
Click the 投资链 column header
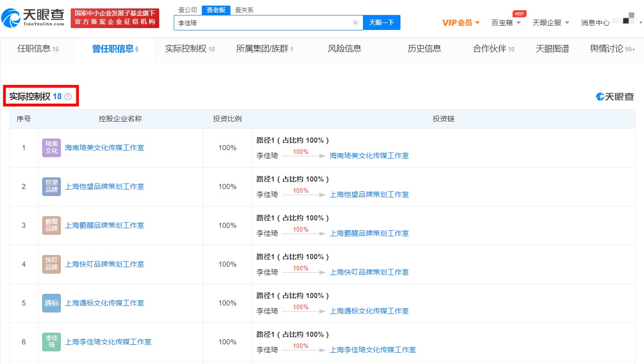click(x=444, y=119)
